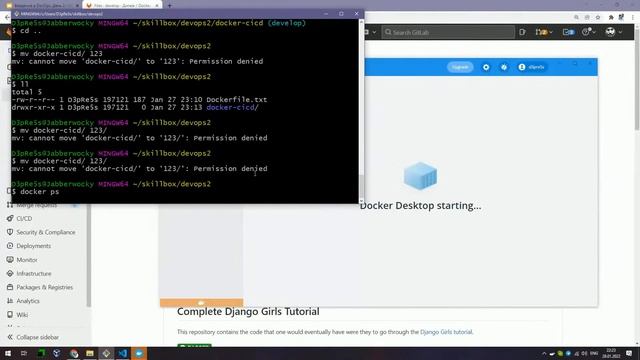Open Packages & Registries in GitLab sidebar
The width and height of the screenshot is (640, 360).
tap(44, 287)
